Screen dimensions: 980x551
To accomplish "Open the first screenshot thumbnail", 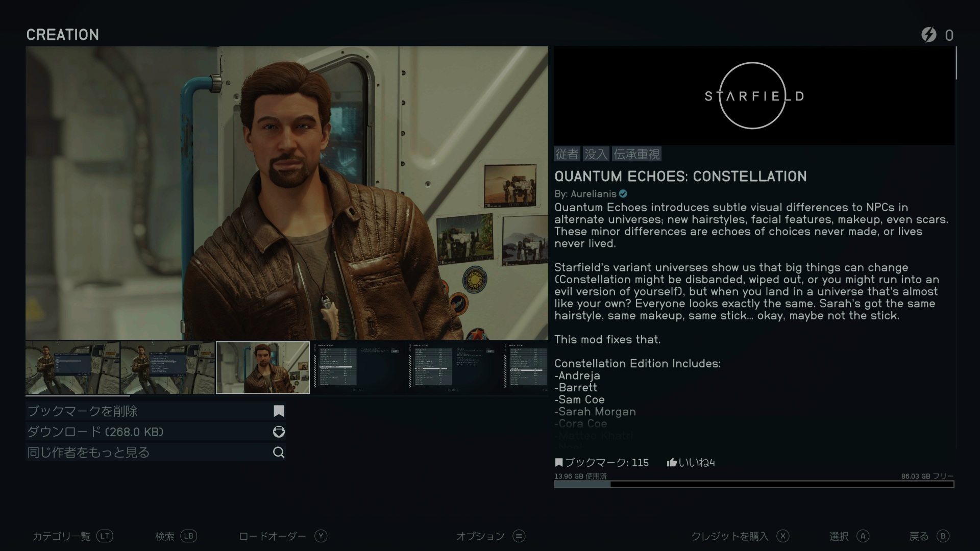I will click(72, 367).
